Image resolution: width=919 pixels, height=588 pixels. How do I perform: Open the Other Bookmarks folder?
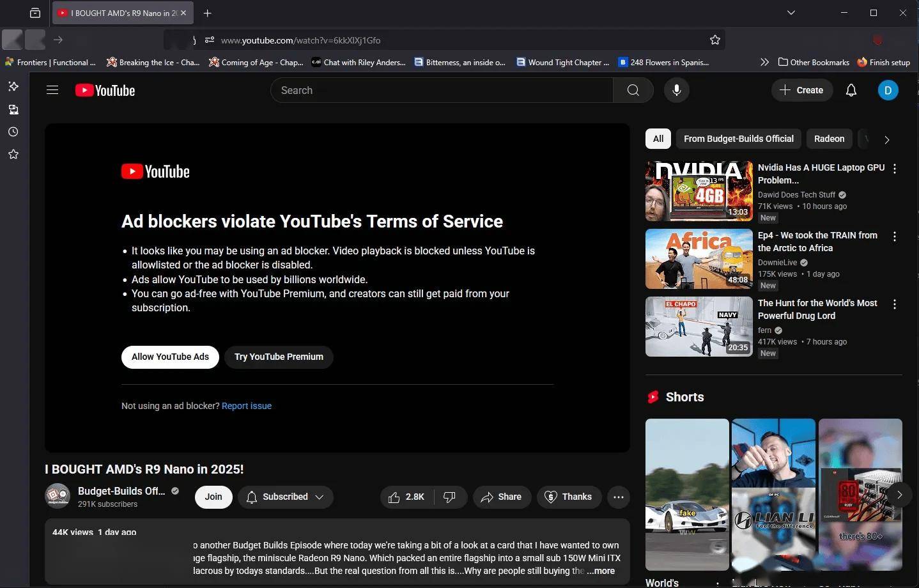click(x=814, y=62)
